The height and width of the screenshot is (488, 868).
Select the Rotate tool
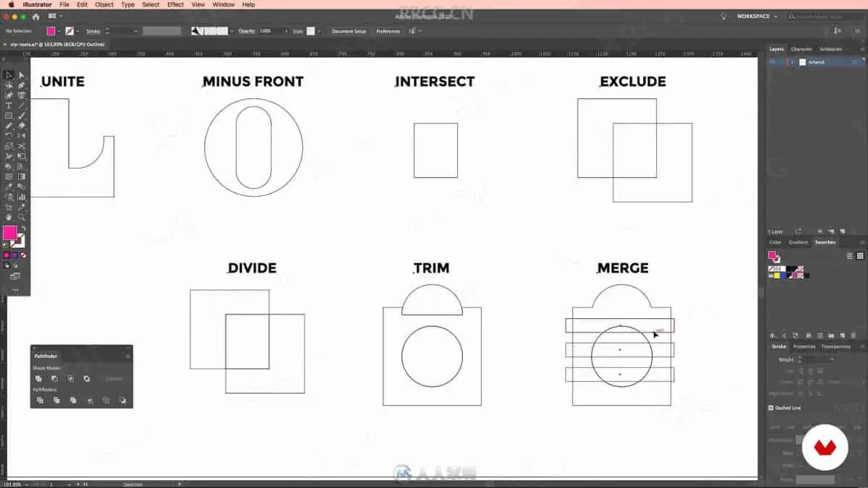click(9, 136)
